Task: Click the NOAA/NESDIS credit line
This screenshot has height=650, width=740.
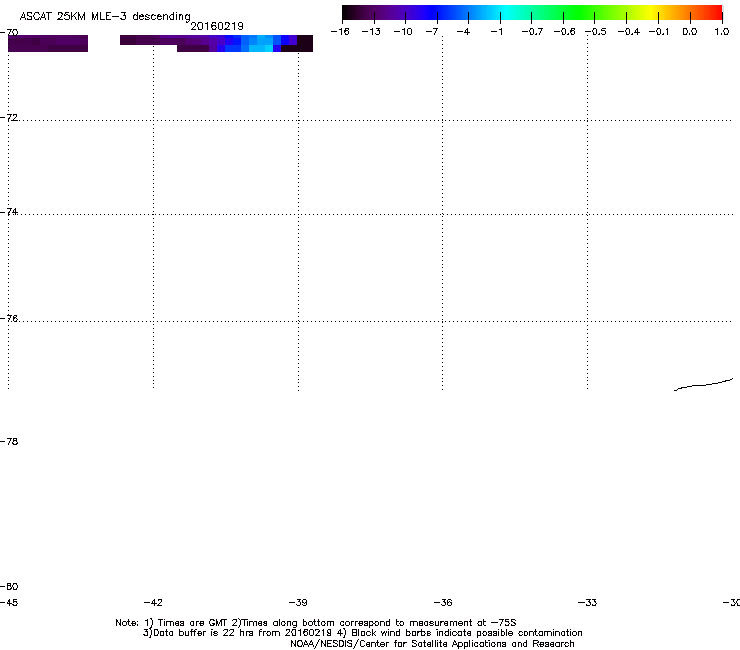Action: tap(432, 644)
